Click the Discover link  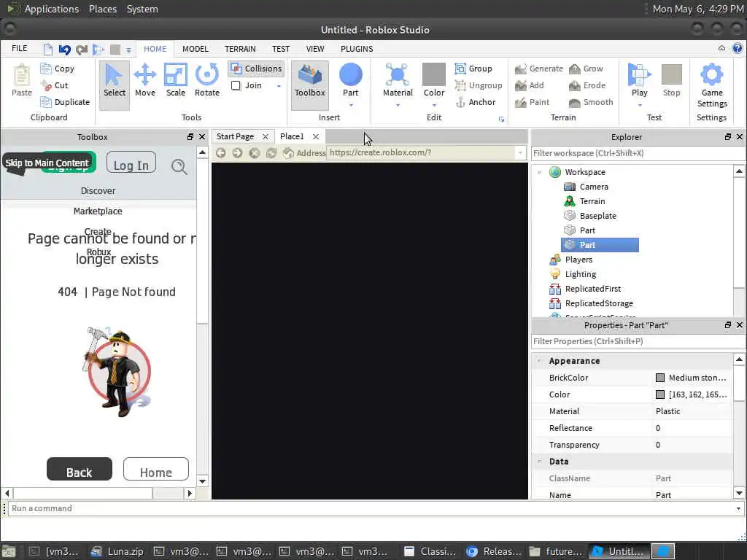coord(98,190)
